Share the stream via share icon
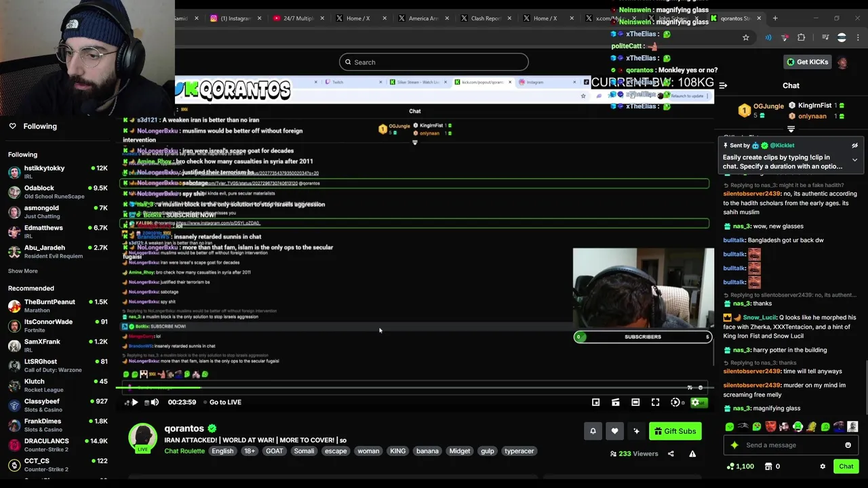This screenshot has width=868, height=488. click(671, 453)
